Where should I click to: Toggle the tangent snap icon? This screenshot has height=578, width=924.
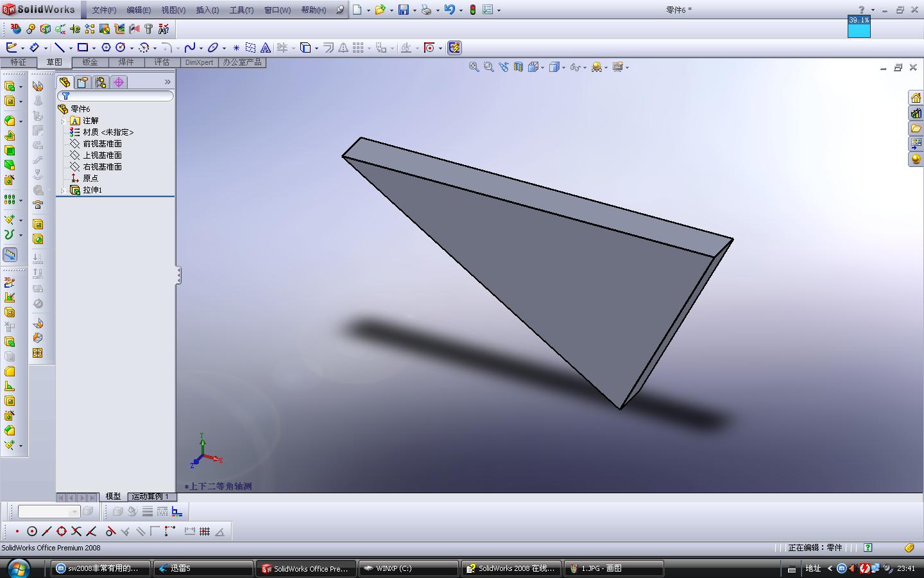tap(110, 531)
